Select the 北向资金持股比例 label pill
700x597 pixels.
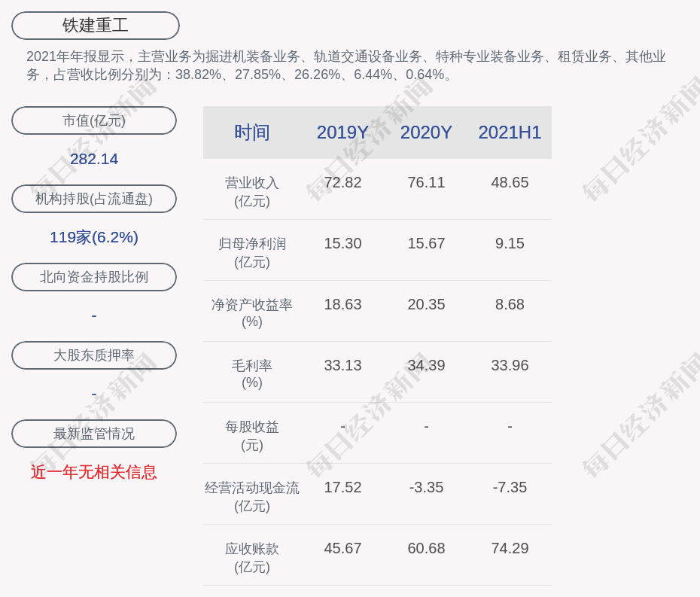pyautogui.click(x=94, y=277)
